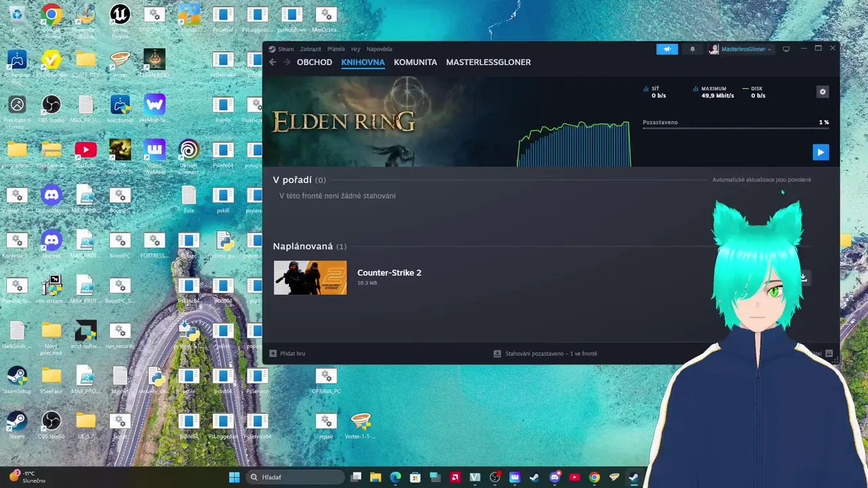
Task: Open the weather widget showing -11°C
Action: 27,476
